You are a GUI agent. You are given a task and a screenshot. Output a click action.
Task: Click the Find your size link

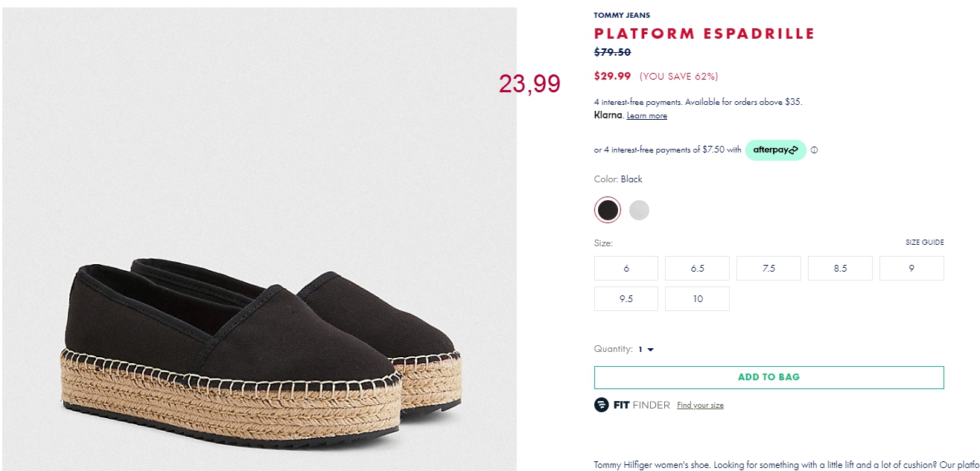700,406
